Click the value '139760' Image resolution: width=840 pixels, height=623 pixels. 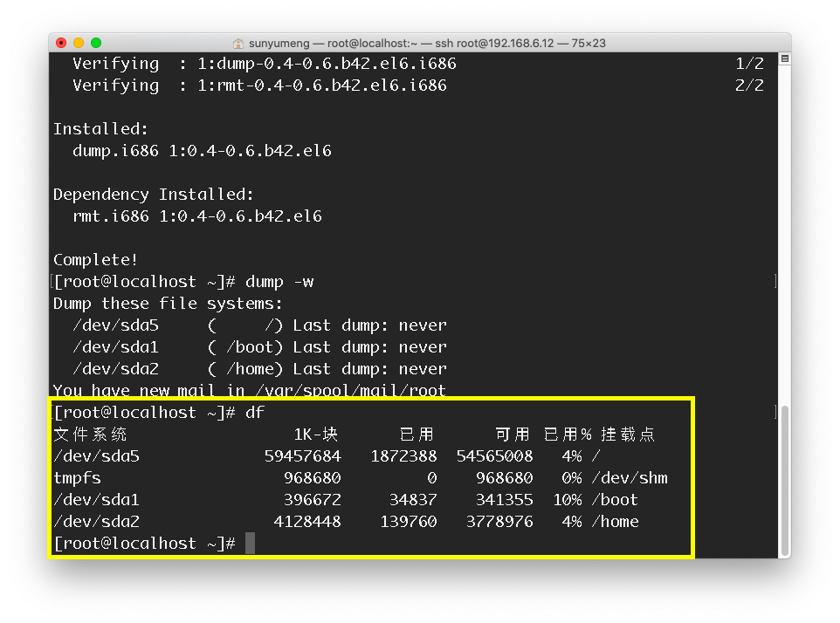point(409,522)
